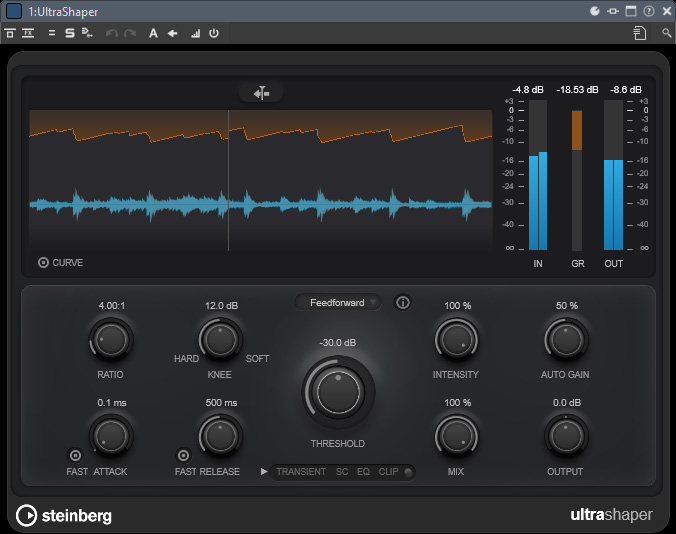Enable the FAST RELEASE toggle

tap(183, 455)
